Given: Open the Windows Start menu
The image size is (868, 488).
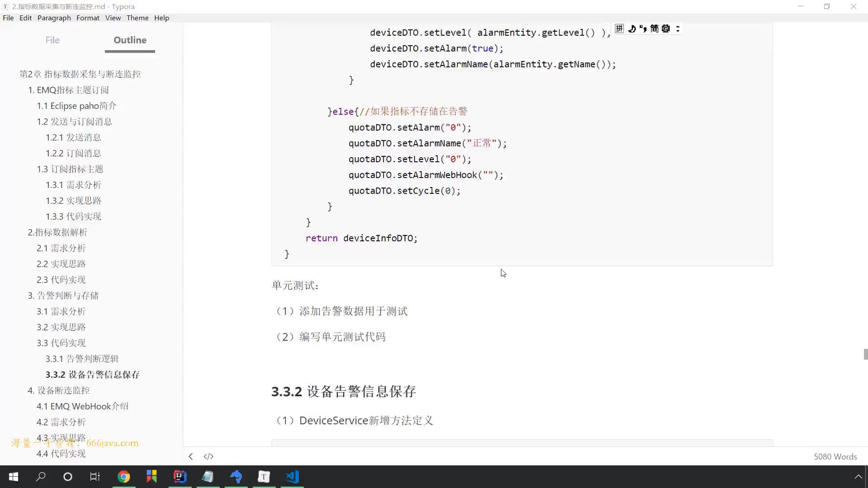Looking at the screenshot, I should click(14, 477).
